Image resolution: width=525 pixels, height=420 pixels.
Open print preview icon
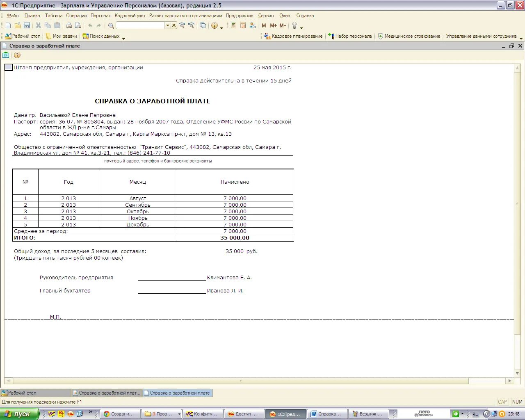(x=78, y=25)
